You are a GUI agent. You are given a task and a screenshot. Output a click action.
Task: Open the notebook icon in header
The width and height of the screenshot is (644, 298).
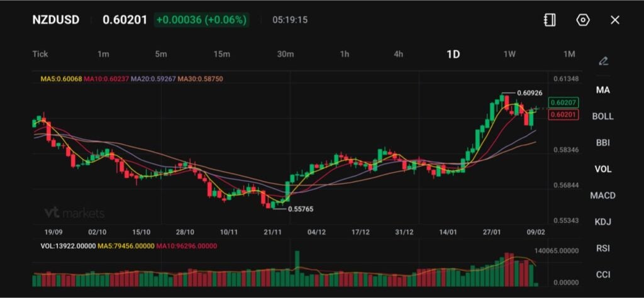pos(550,20)
